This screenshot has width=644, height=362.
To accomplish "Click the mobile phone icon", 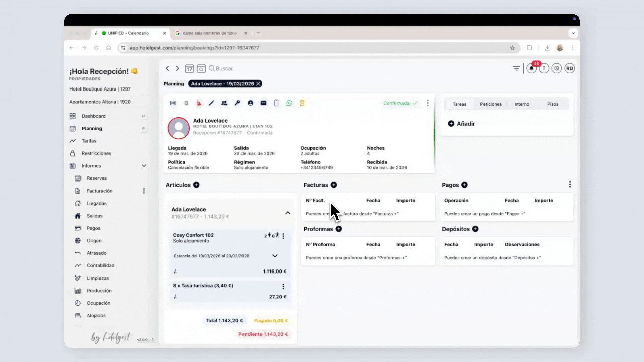I will [276, 103].
